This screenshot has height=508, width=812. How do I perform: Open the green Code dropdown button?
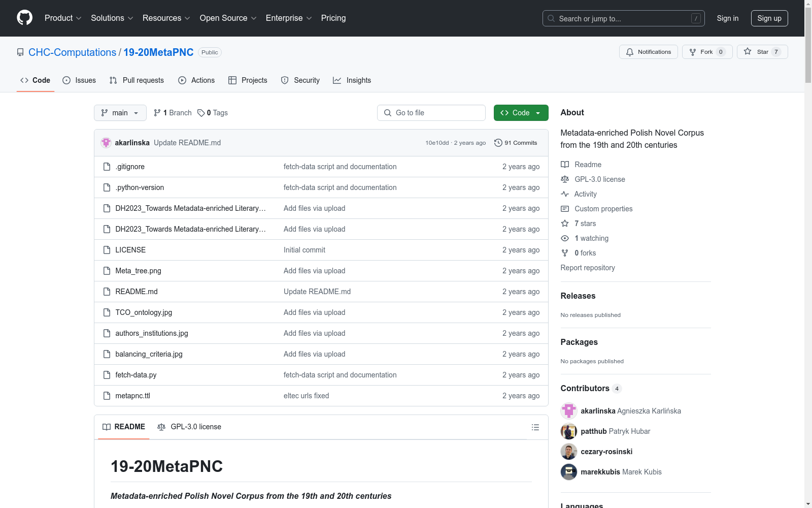pyautogui.click(x=521, y=113)
